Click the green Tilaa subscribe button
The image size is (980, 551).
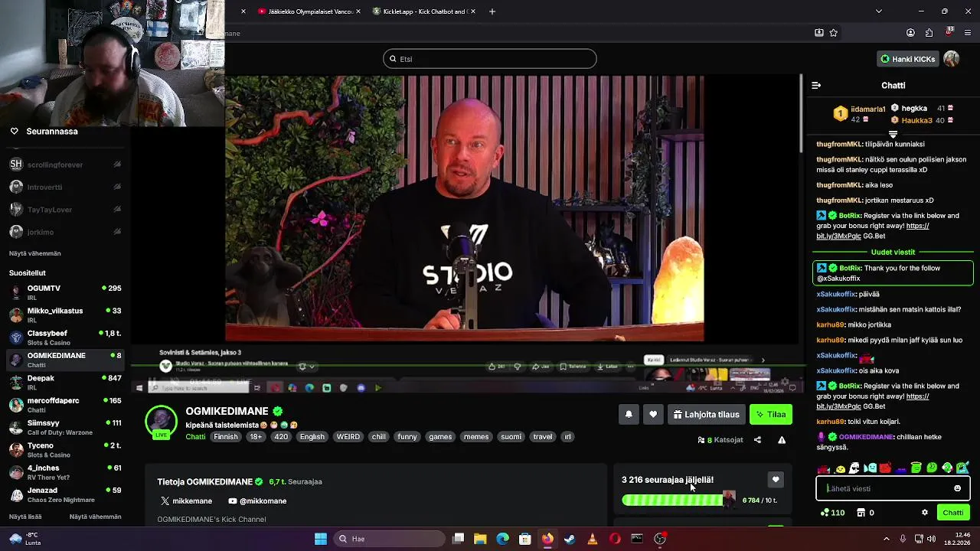771,415
